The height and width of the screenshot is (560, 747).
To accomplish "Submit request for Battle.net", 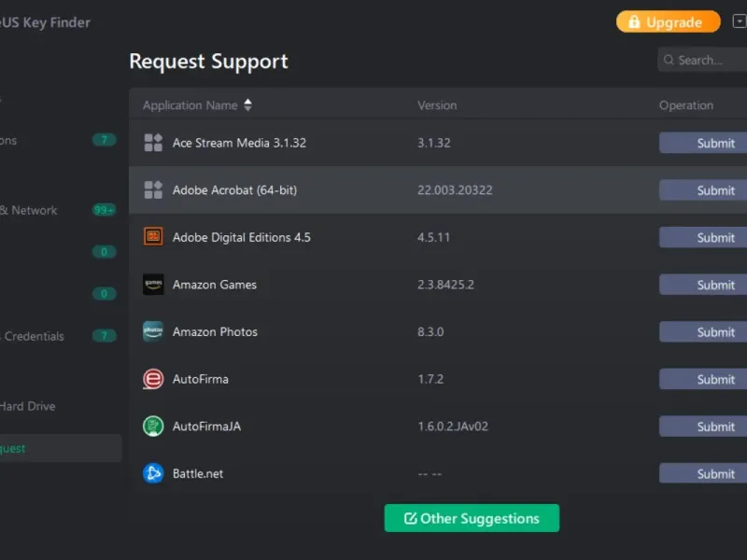I will click(x=704, y=473).
